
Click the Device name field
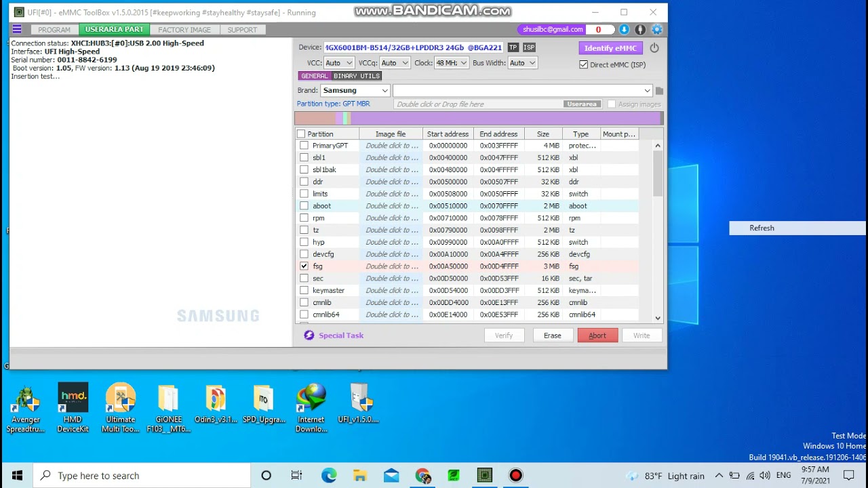pos(414,47)
